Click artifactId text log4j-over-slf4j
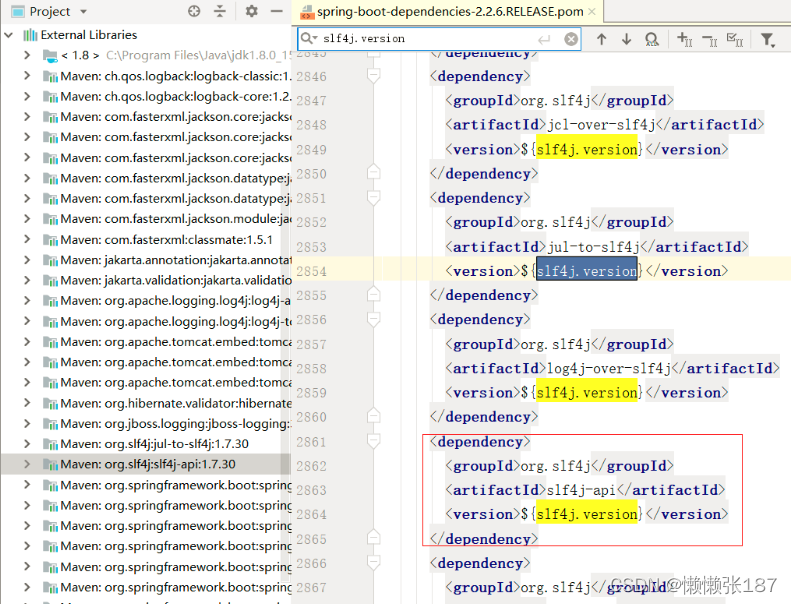The height and width of the screenshot is (604, 792). pos(609,369)
